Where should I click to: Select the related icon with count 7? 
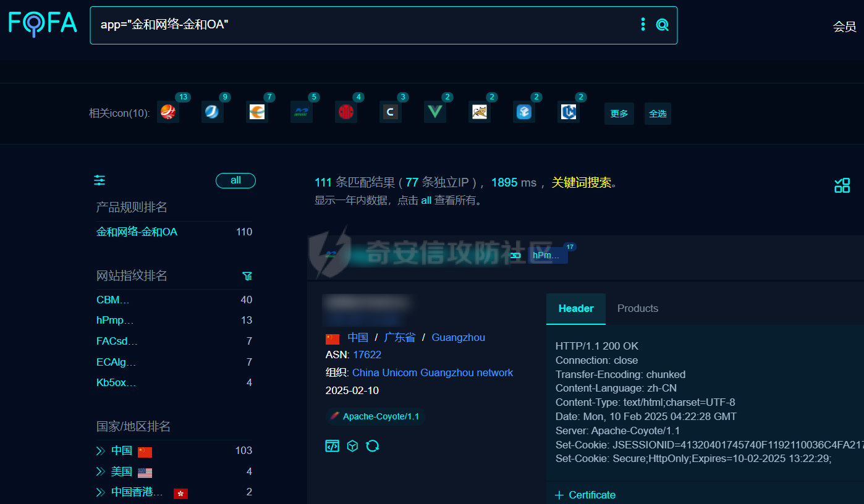tap(257, 112)
